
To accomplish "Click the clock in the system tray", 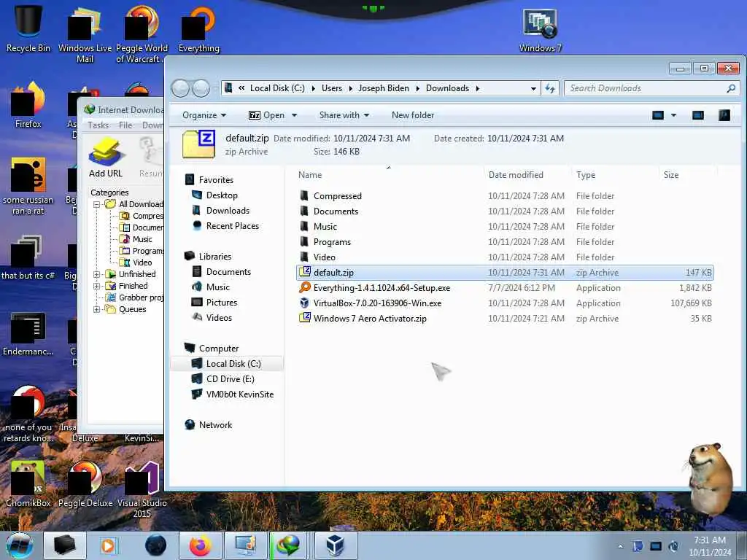I will [709, 546].
